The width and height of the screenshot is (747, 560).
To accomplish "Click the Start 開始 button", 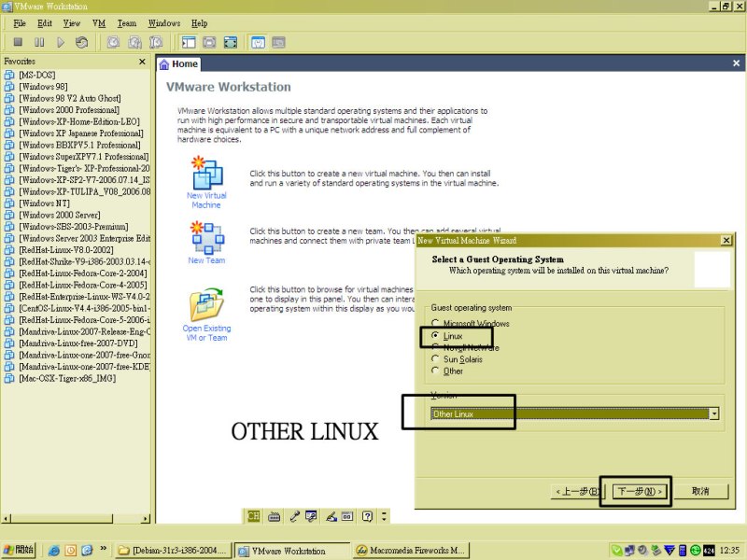I will [x=18, y=551].
